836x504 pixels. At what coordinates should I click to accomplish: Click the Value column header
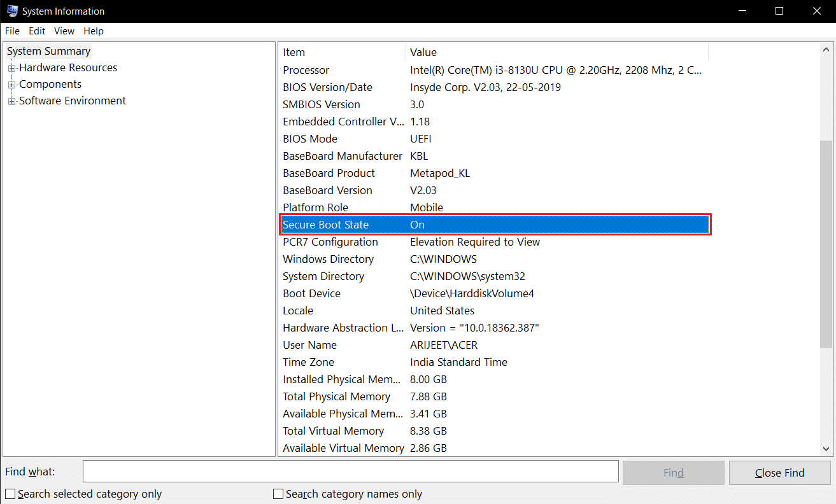(557, 52)
